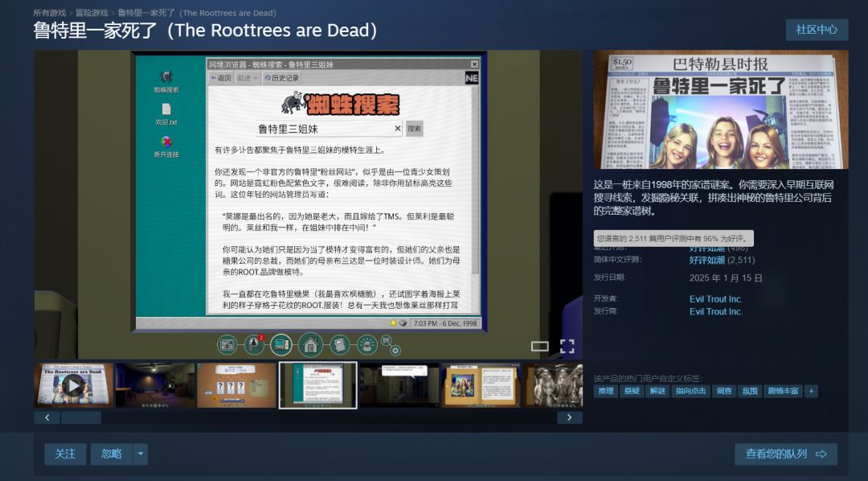868x481 pixels.
Task: Select the 调查 tag
Action: (724, 391)
